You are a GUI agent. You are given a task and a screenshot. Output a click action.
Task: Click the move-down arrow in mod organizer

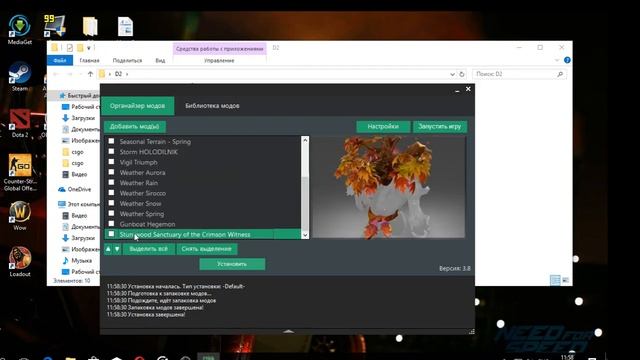click(117, 249)
